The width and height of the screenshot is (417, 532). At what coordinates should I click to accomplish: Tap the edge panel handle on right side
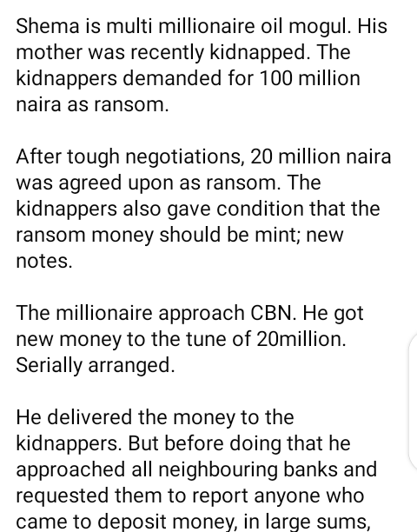[x=414, y=402]
